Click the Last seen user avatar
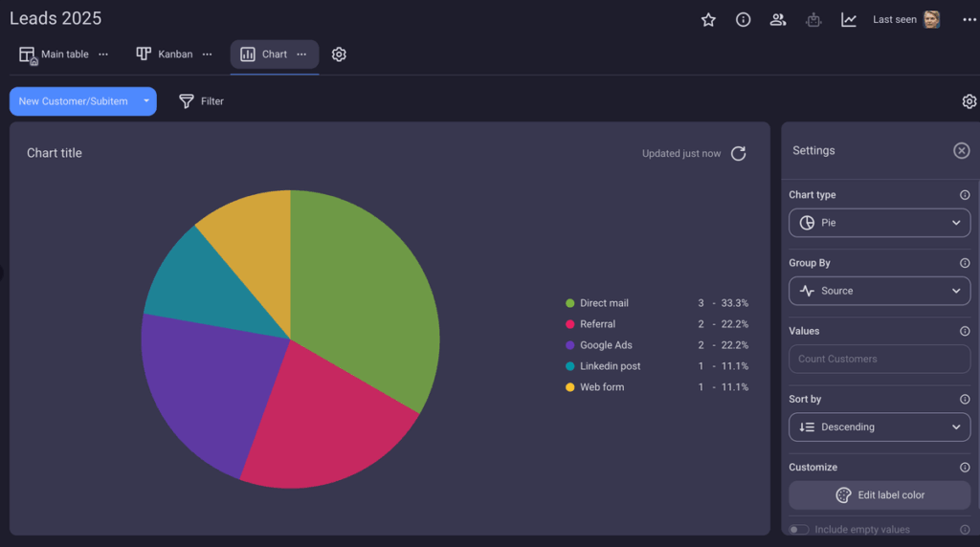 pyautogui.click(x=932, y=19)
